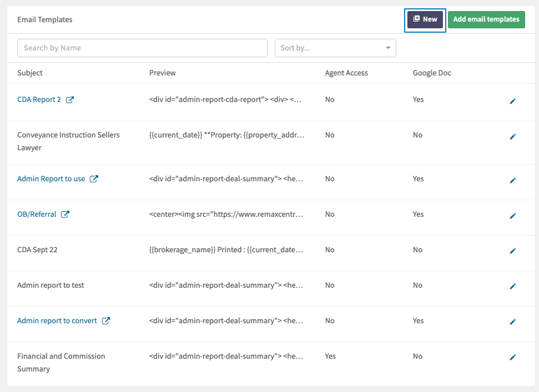Edit the Conveyance Instruction Sellers Lawyer template
This screenshot has width=539, height=392.
512,136
